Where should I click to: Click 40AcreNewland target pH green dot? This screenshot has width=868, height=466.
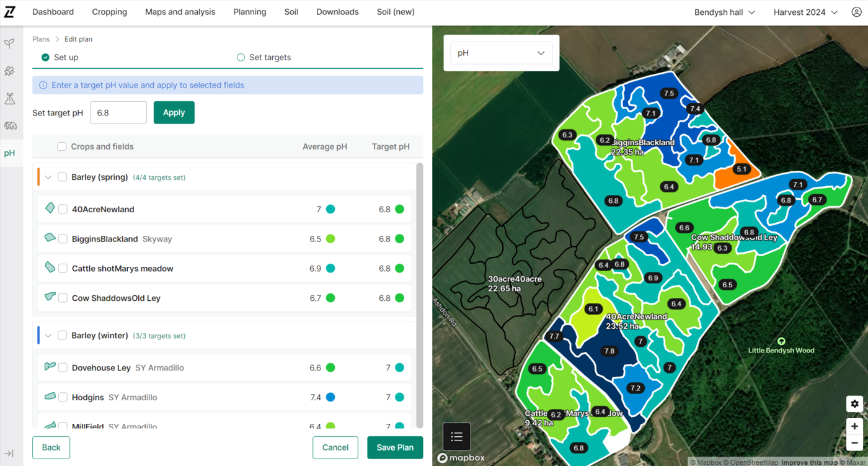click(x=400, y=209)
